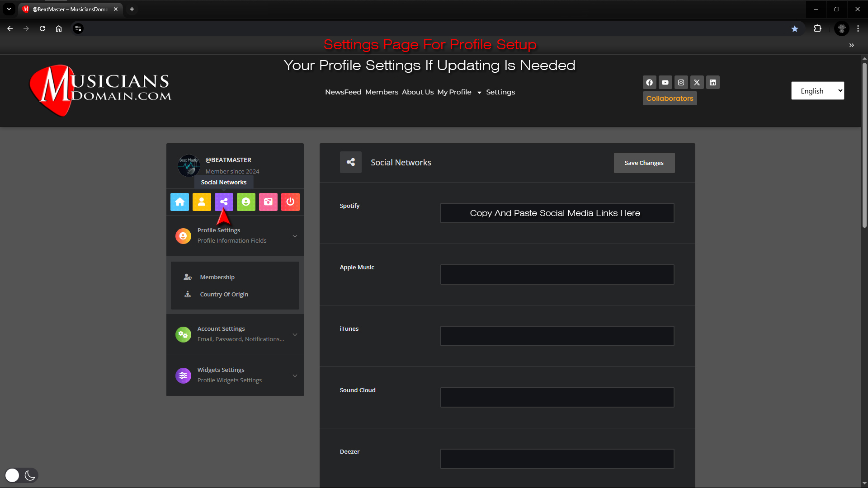The height and width of the screenshot is (488, 868).
Task: Open the Settings menu item
Action: 500,92
